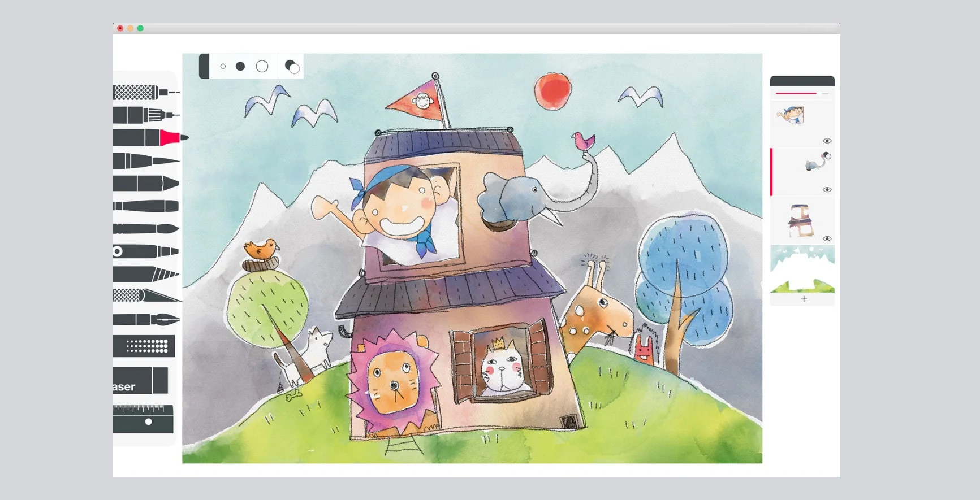980x500 pixels.
Task: Hide the monkey boy layer
Action: (827, 141)
